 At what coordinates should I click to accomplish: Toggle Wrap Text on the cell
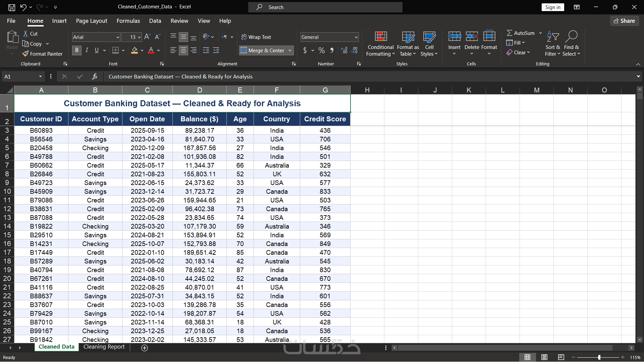pyautogui.click(x=256, y=37)
